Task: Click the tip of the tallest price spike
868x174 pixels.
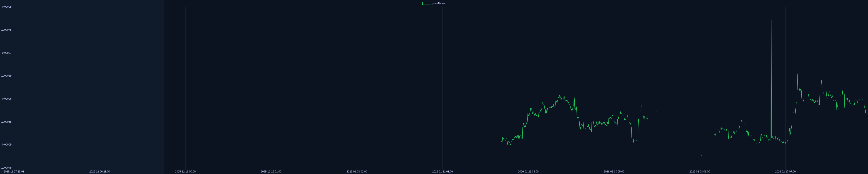Action: (x=771, y=20)
